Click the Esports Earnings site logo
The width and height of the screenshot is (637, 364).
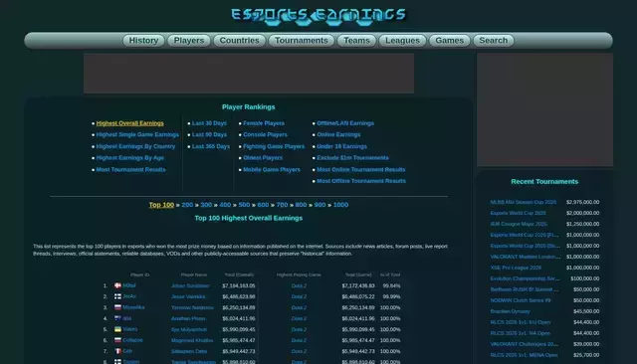(318, 16)
